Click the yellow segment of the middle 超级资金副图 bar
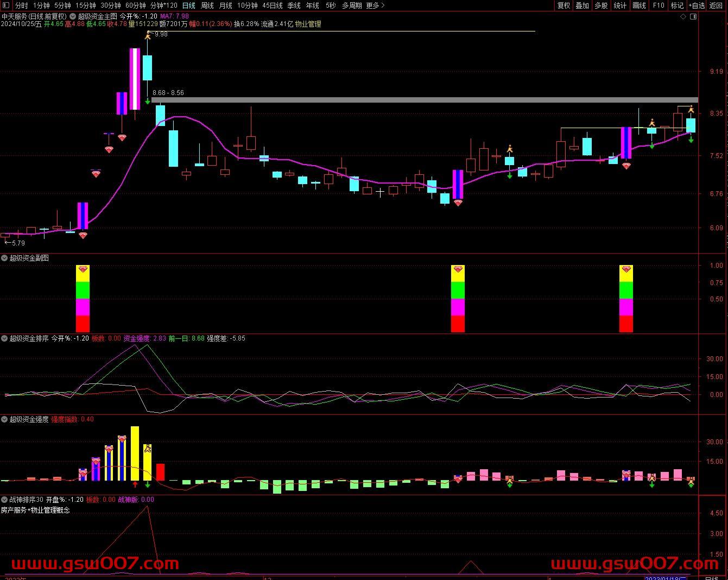This screenshot has width=728, height=580. [x=458, y=274]
